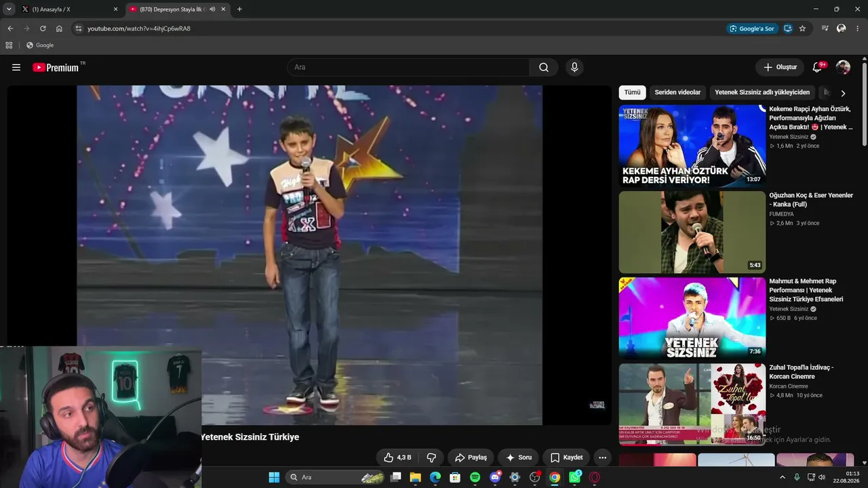Click the 'Yetenek Sizsiniz Türkiye' channel title

click(250, 437)
